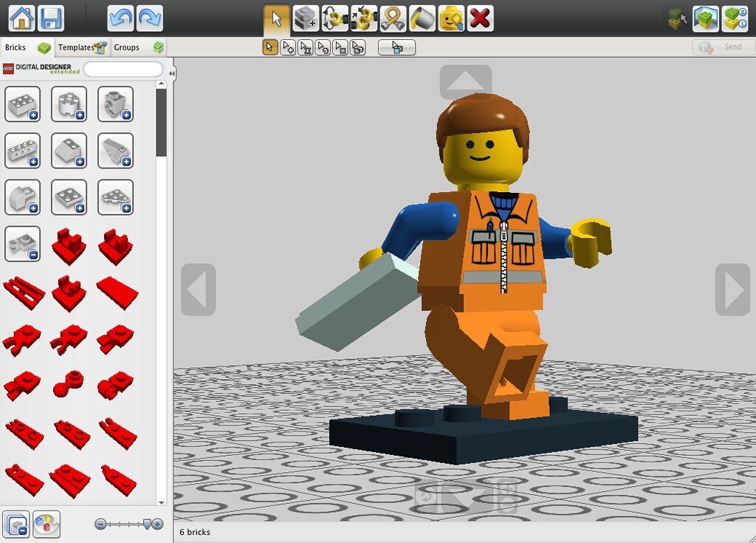The height and width of the screenshot is (543, 756).
Task: Enable select-by-color mode
Action: point(323,47)
